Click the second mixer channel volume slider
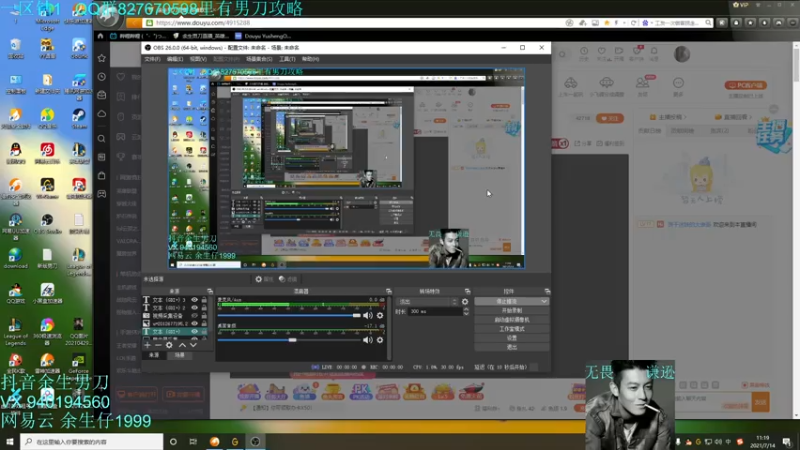 (x=289, y=340)
